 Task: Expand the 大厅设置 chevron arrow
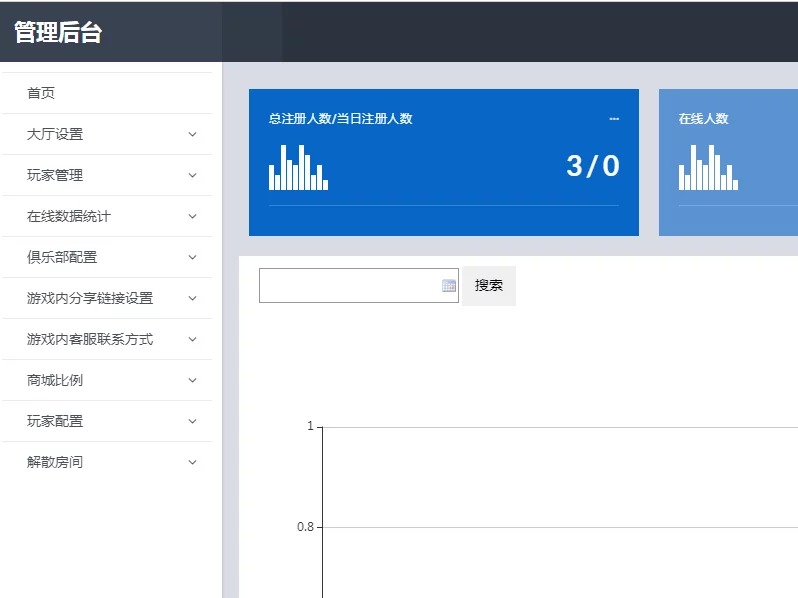193,134
